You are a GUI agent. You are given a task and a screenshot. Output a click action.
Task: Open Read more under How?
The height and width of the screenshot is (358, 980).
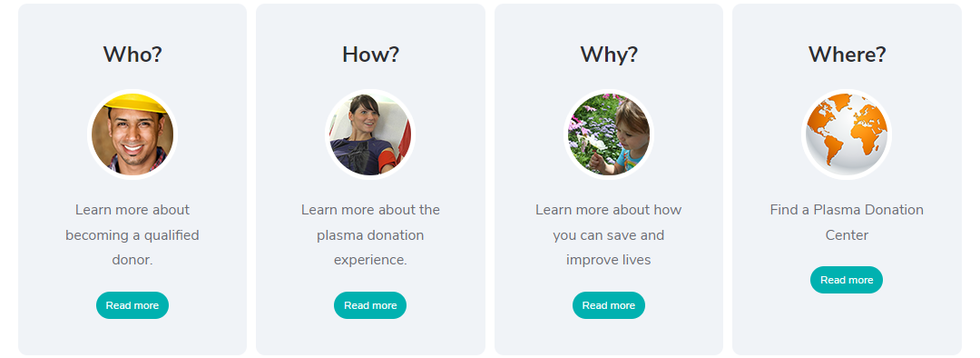click(x=370, y=305)
